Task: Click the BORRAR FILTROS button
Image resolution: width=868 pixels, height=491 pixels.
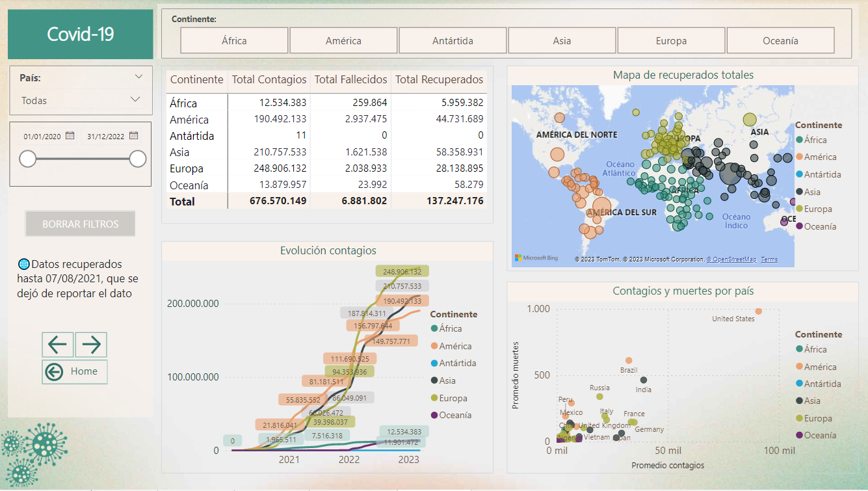Action: pyautogui.click(x=81, y=224)
